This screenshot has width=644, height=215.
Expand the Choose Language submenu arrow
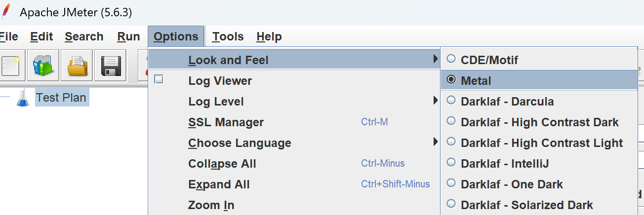point(435,143)
